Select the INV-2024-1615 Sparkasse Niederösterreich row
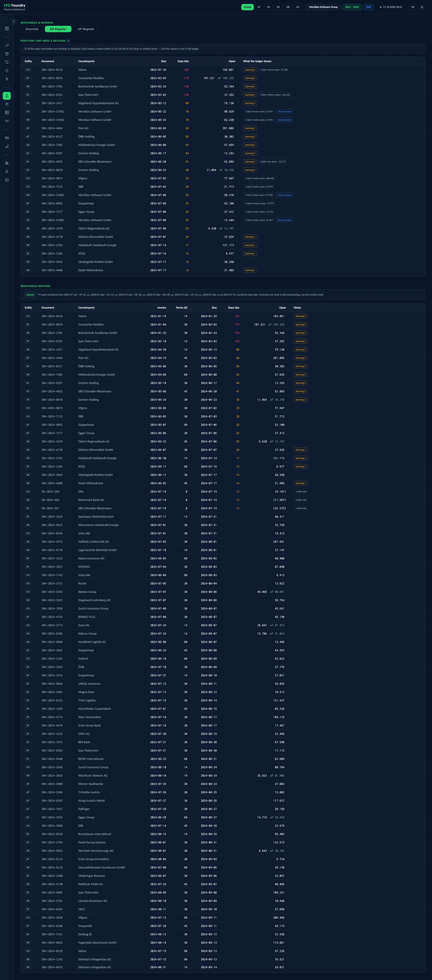This screenshot has width=432, height=980. click(x=223, y=517)
